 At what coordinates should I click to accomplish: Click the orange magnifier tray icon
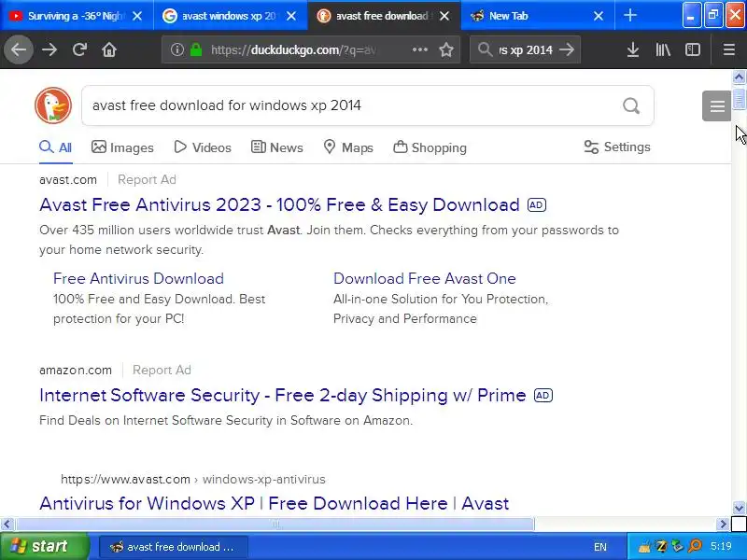695,546
